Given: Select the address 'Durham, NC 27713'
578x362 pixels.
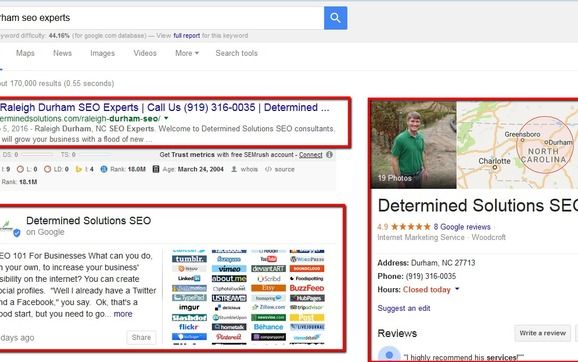Looking at the screenshot, I should (x=443, y=263).
